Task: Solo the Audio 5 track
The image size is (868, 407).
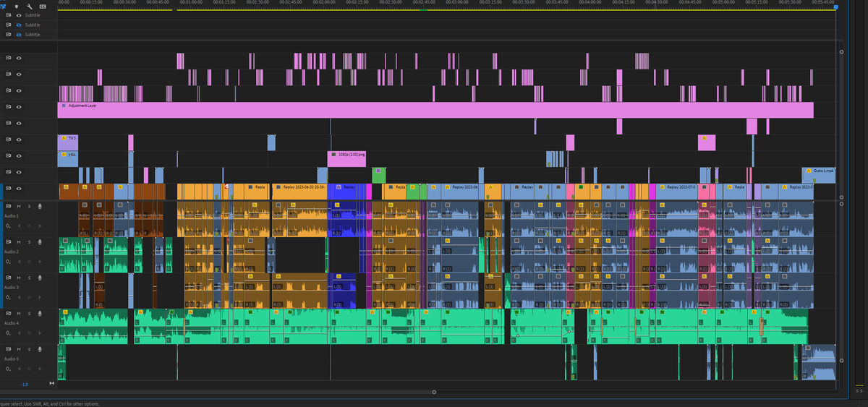Action: click(29, 349)
